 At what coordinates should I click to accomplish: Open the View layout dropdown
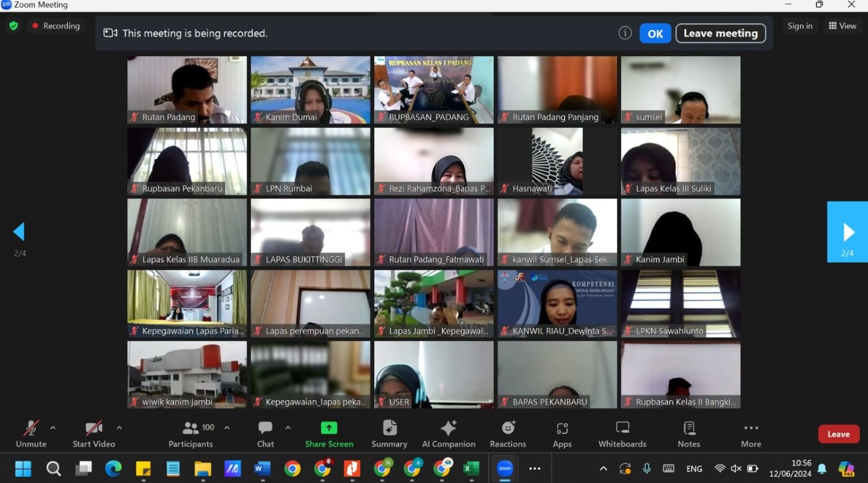tap(843, 26)
